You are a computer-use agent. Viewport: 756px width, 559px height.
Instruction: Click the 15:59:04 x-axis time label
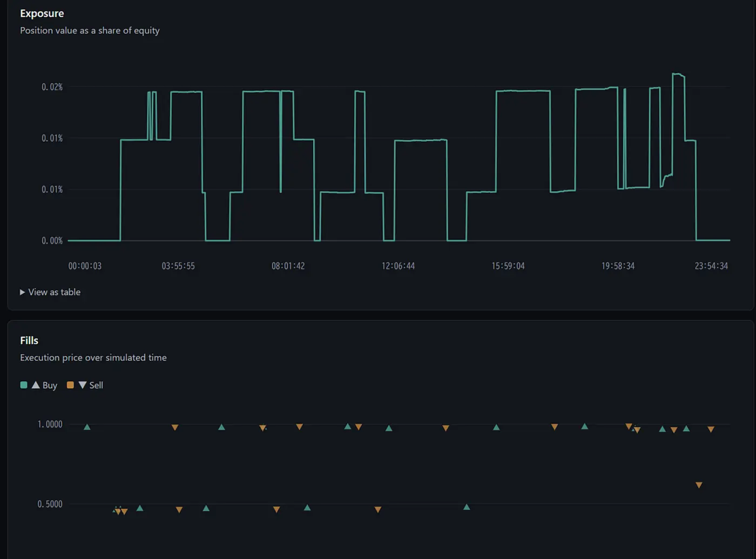click(508, 266)
